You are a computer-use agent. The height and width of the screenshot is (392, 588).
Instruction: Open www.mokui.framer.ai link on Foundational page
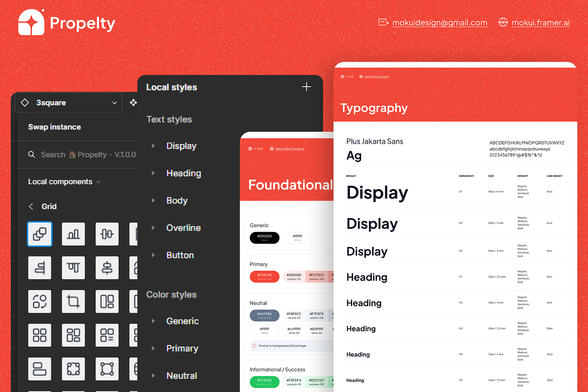pos(290,148)
